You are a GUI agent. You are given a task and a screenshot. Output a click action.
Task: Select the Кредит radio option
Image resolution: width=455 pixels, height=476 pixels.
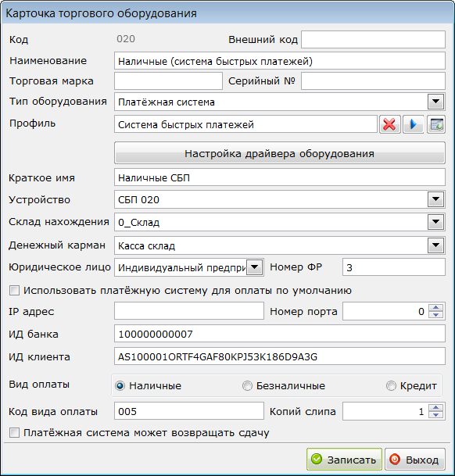[x=391, y=386]
